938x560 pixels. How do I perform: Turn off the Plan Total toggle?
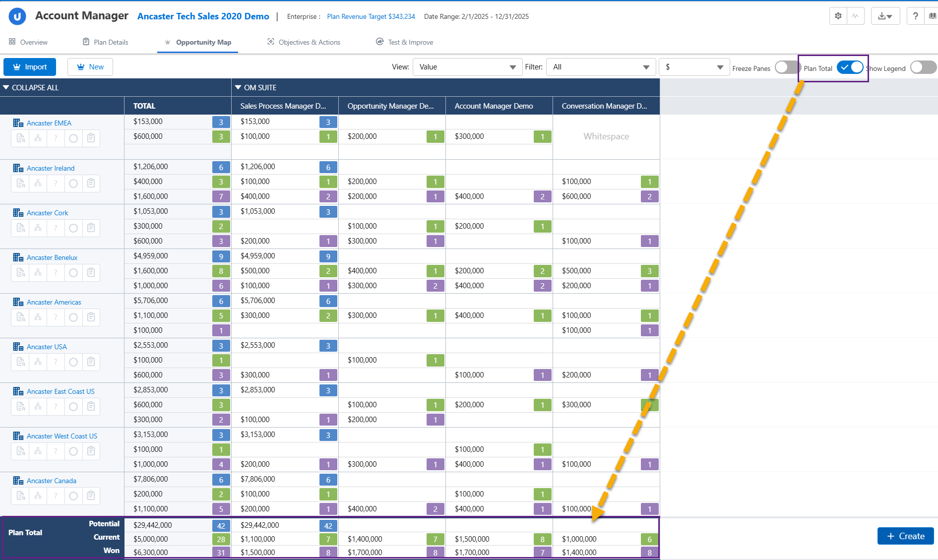[x=850, y=67]
